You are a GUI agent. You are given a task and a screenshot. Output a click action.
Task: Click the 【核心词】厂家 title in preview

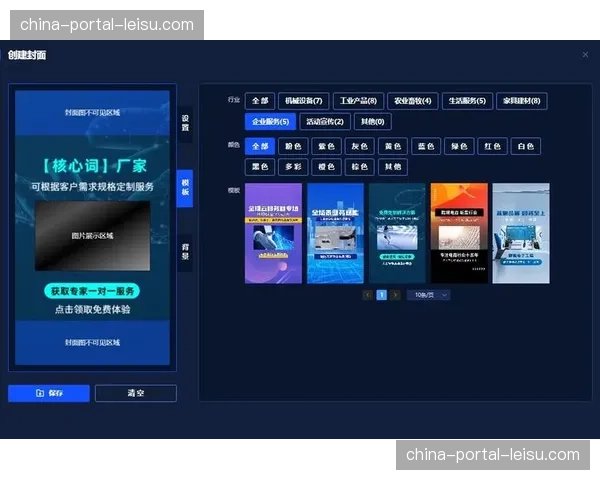click(x=93, y=166)
